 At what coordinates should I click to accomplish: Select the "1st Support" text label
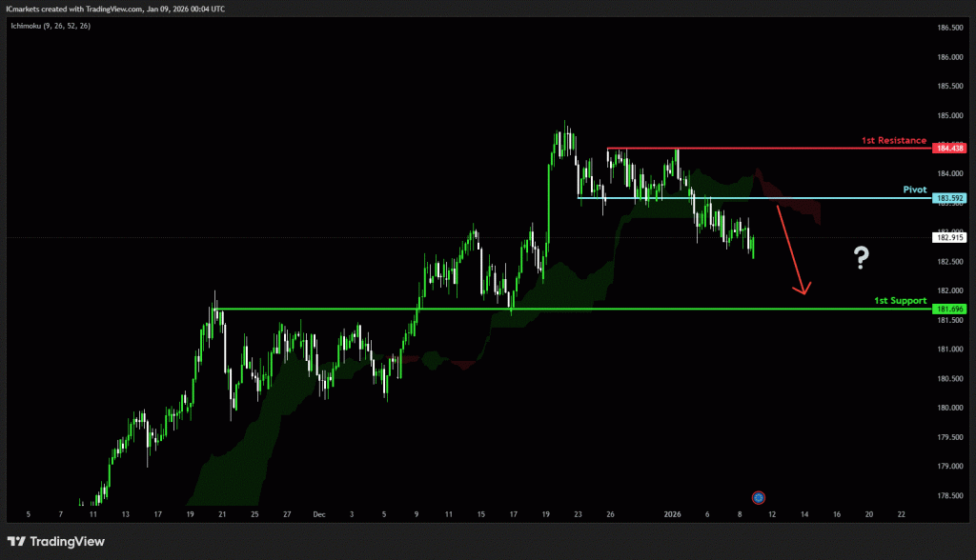click(x=900, y=300)
